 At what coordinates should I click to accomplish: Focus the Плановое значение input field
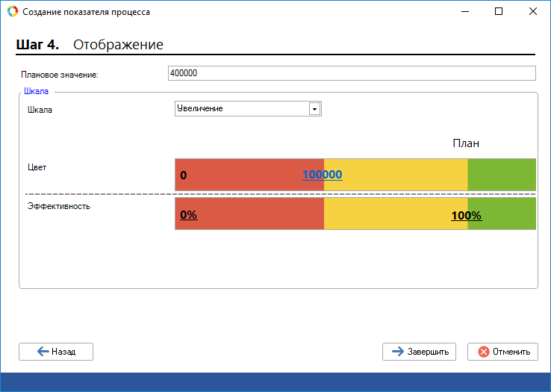(x=352, y=73)
